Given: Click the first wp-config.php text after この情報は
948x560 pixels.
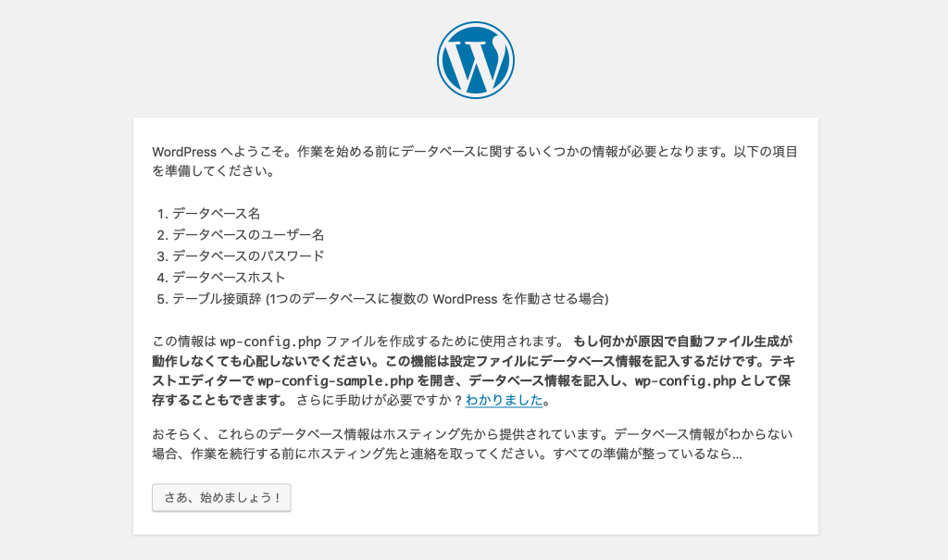Looking at the screenshot, I should click(270, 342).
